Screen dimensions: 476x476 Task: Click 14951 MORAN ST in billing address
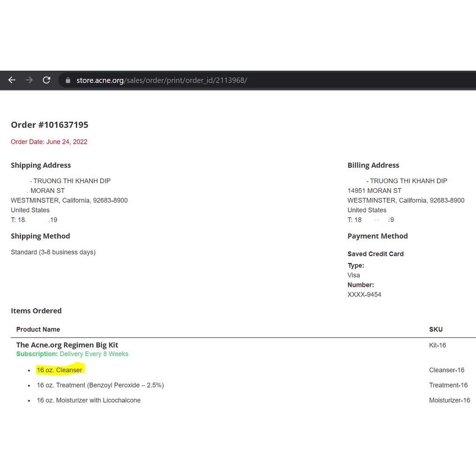point(374,191)
